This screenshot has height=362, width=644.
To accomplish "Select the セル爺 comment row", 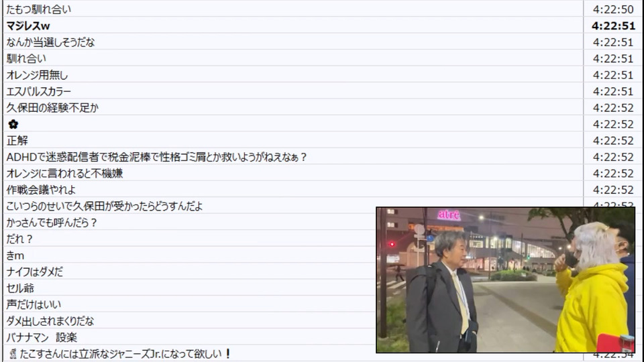I will pos(189,288).
